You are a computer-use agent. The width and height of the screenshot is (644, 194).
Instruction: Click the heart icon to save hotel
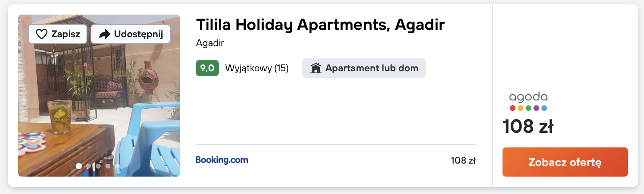click(41, 34)
